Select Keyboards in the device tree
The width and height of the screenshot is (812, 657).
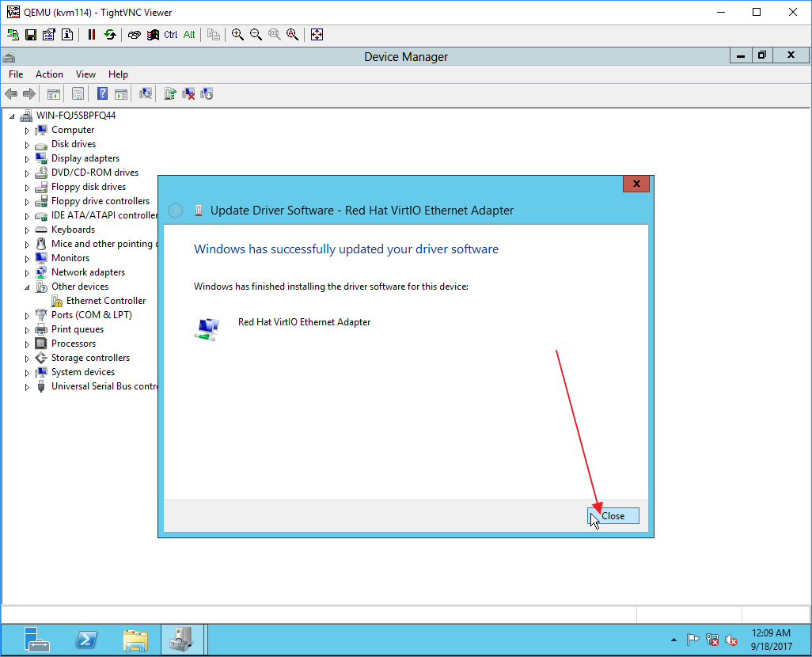(x=73, y=230)
